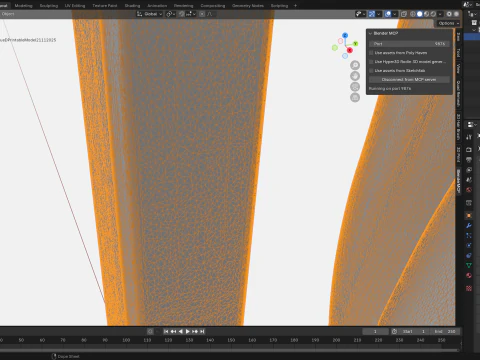480x360 pixels.
Task: Open the object visibility and selectability dropdown
Action: tap(360, 14)
